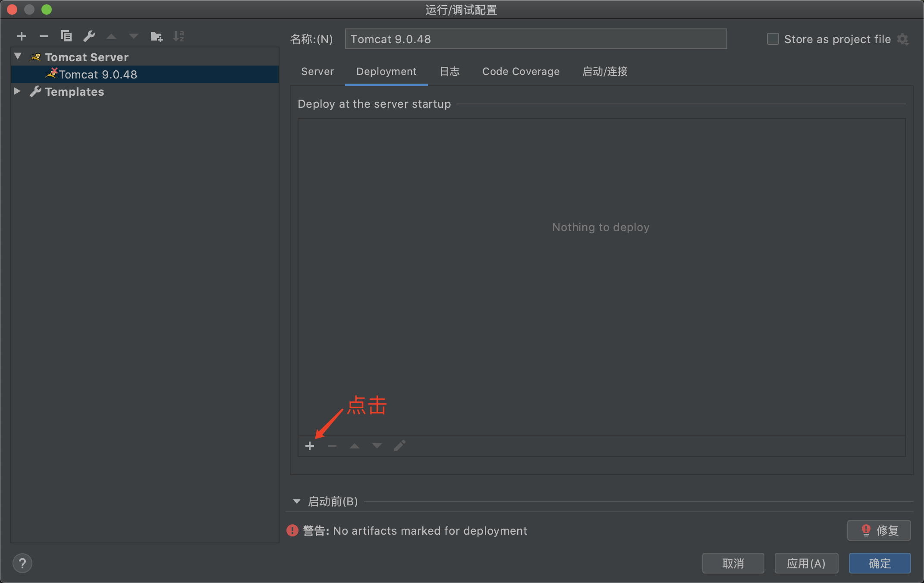Open the 启动/连接 tab
Image resolution: width=924 pixels, height=583 pixels.
click(x=605, y=72)
